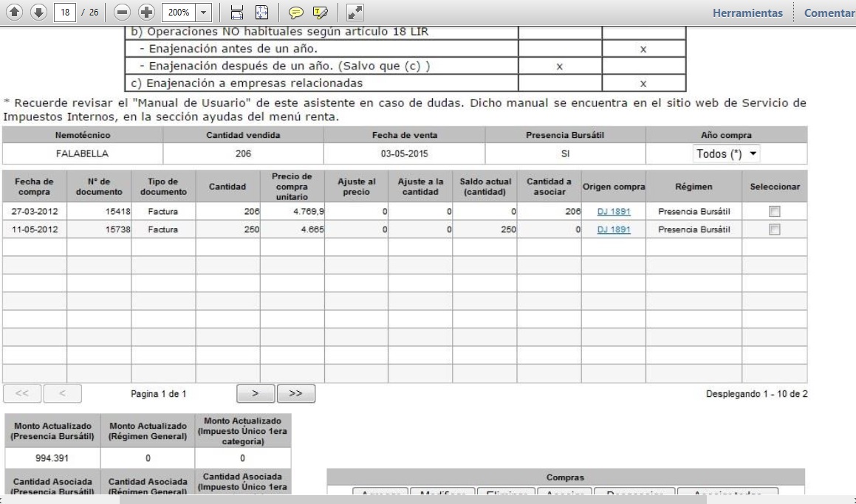Viewport: 856px width, 504px height.
Task: Click the Saldo actual value 250
Action: click(x=485, y=229)
